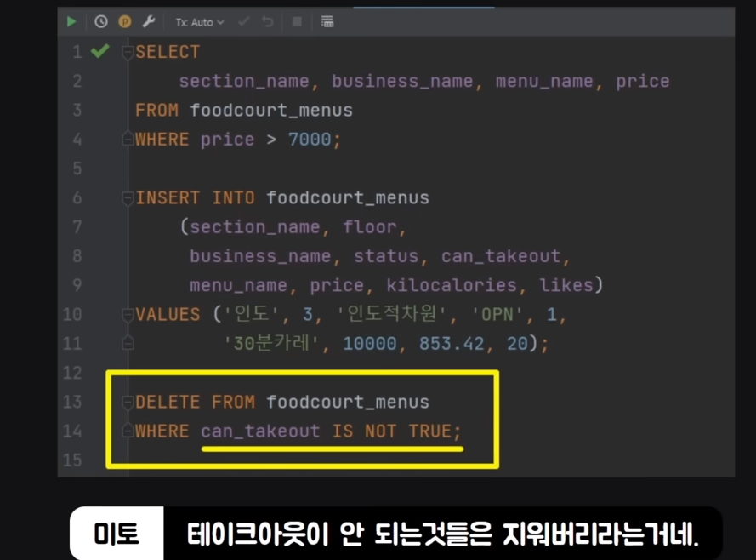Click the value 10000 on line 11
Screen dimensions: 756x560
(370, 344)
